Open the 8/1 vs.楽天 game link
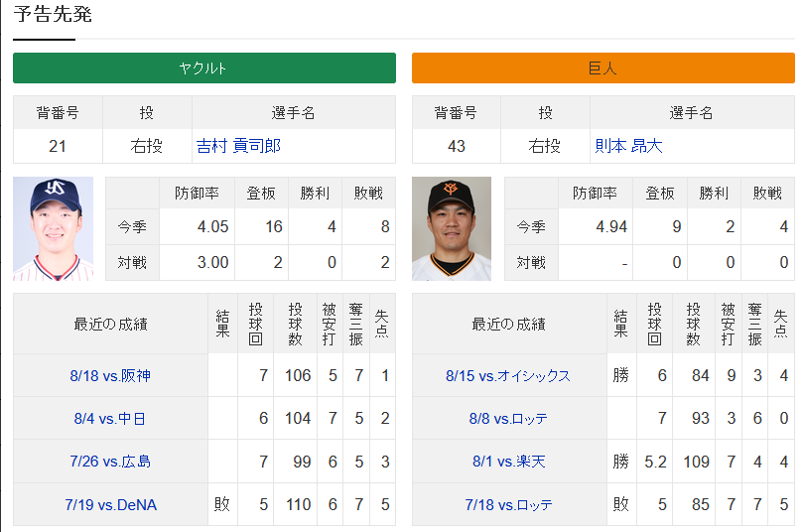The height and width of the screenshot is (532, 802). [x=509, y=462]
